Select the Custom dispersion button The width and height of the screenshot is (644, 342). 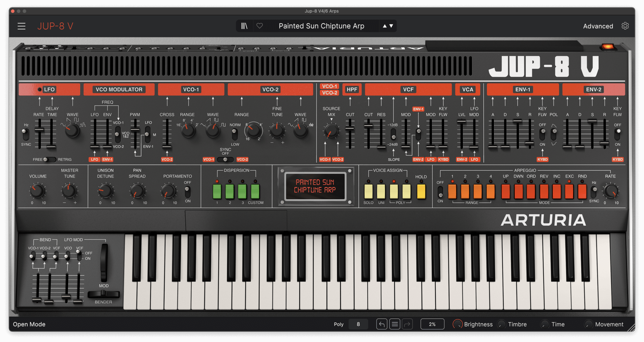255,191
